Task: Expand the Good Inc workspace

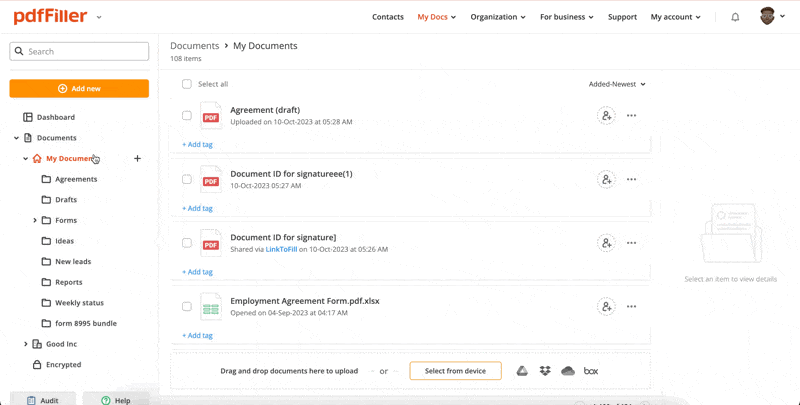Action: [x=26, y=344]
